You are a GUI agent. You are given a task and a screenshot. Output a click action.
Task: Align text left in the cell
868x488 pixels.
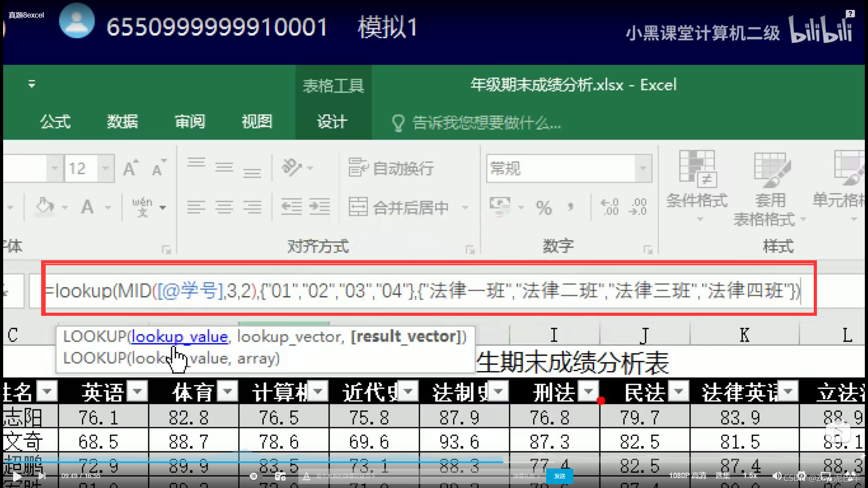pos(196,207)
